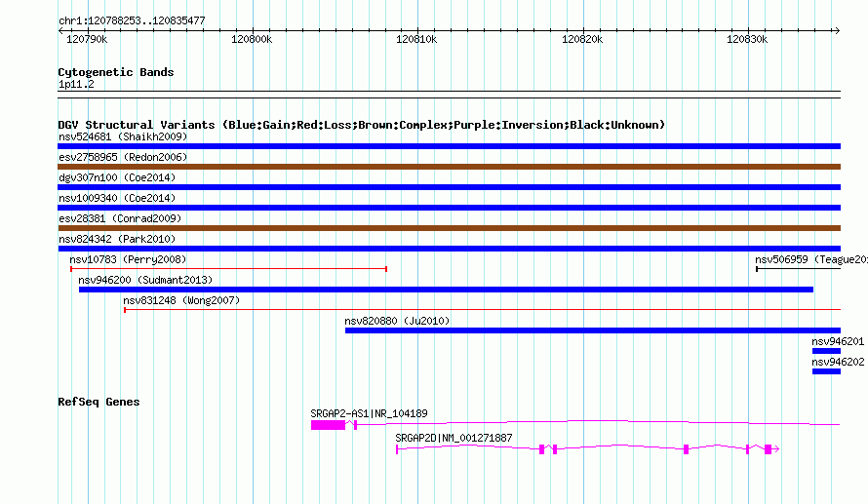
Task: Click the 120820k ruler tick label
Action: pos(582,39)
